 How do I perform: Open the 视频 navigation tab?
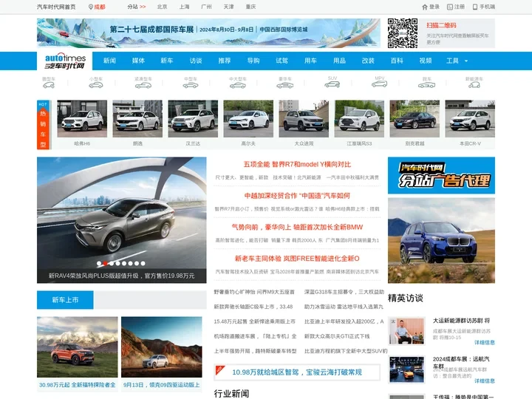coord(426,61)
